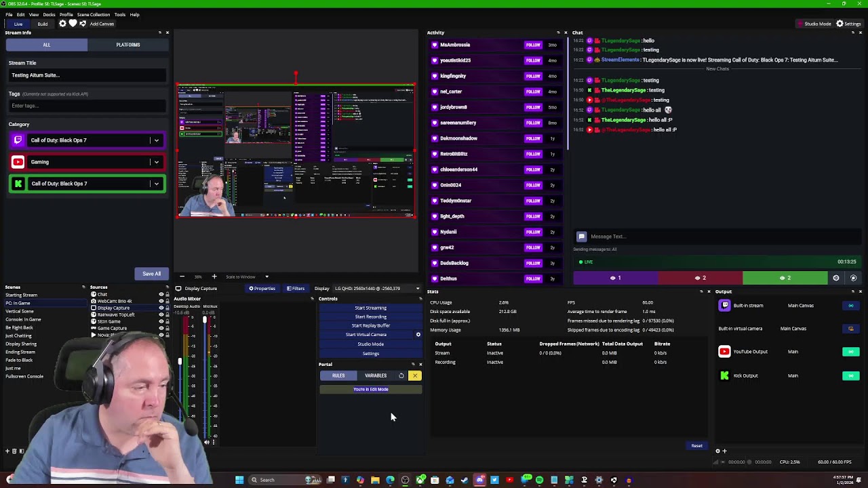
Task: Click the Kick Output icon
Action: (725, 375)
